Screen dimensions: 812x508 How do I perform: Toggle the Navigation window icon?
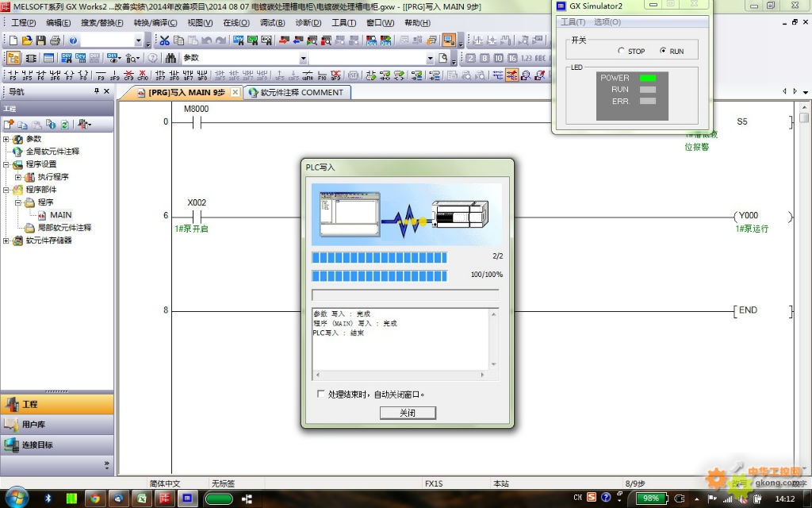click(x=13, y=58)
